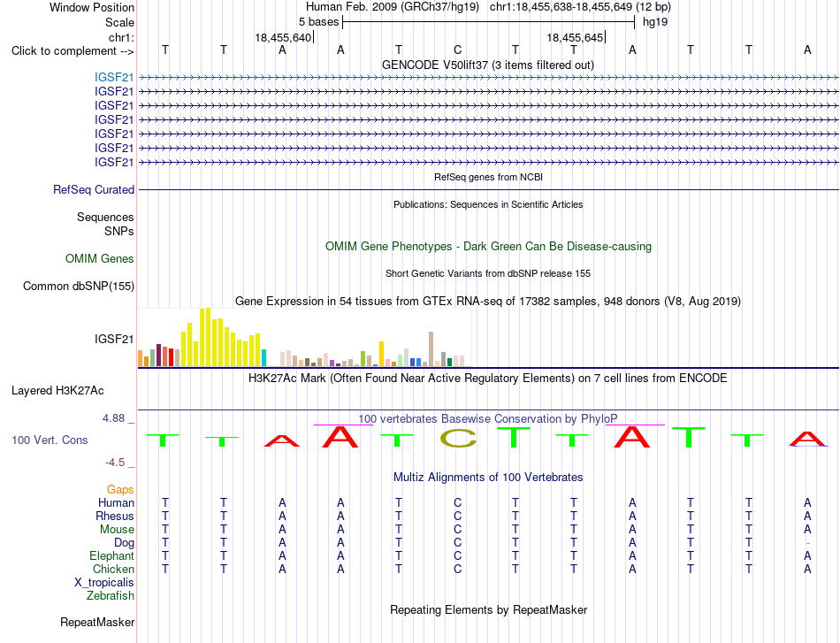
Task: Click the maroon bar in the GTEx expression chart
Action: (x=158, y=356)
